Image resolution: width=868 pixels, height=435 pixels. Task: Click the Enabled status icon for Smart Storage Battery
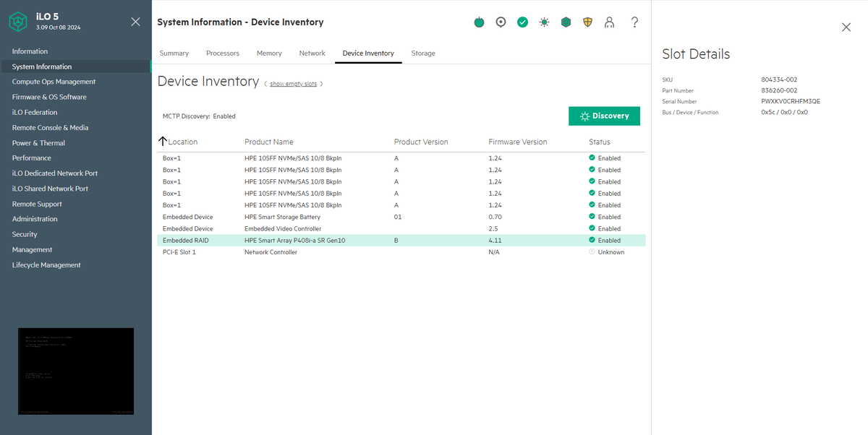point(592,217)
